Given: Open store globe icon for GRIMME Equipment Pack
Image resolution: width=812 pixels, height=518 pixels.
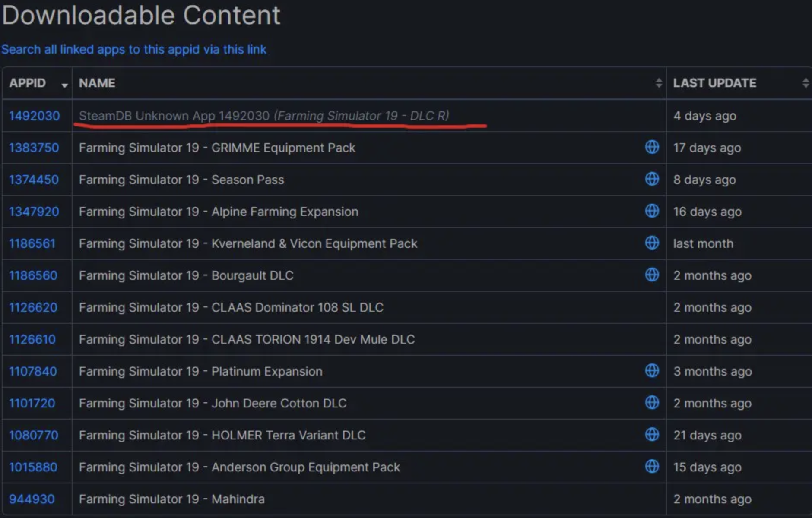Looking at the screenshot, I should (652, 147).
